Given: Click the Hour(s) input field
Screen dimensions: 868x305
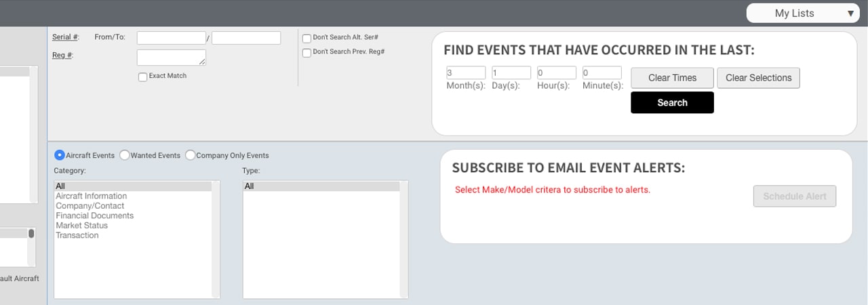Looking at the screenshot, I should click(557, 73).
